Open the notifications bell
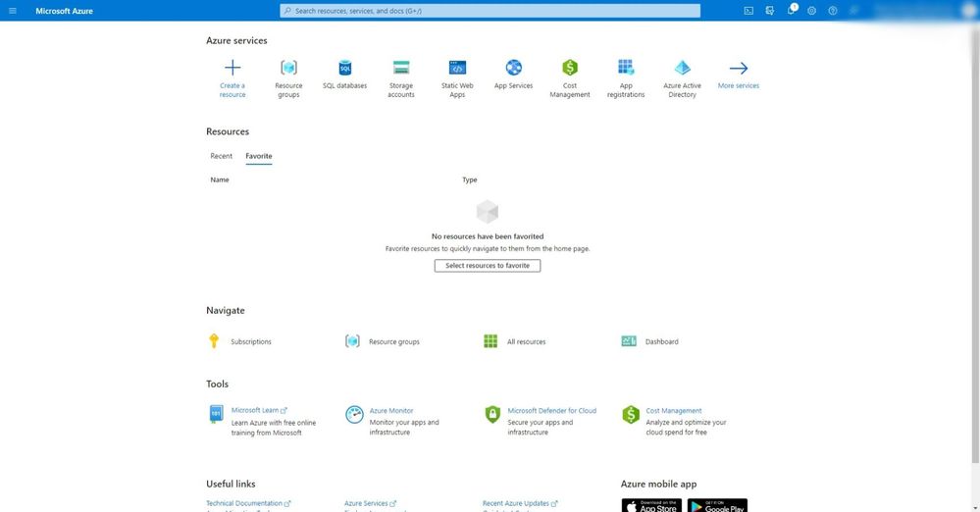 pos(792,10)
